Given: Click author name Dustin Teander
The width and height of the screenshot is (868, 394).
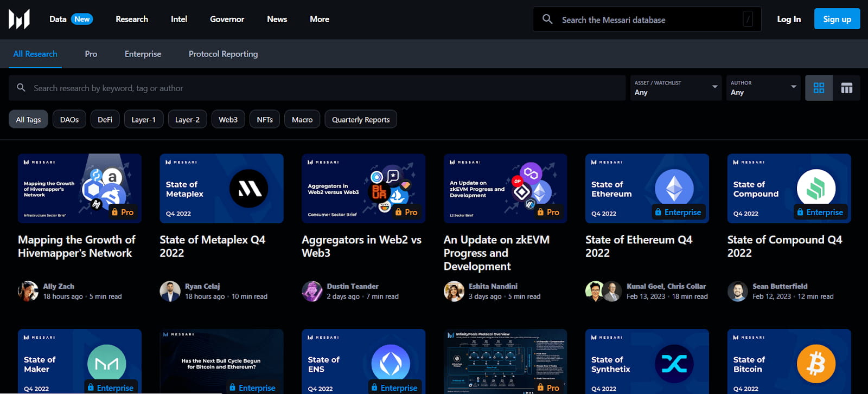Looking at the screenshot, I should (353, 286).
